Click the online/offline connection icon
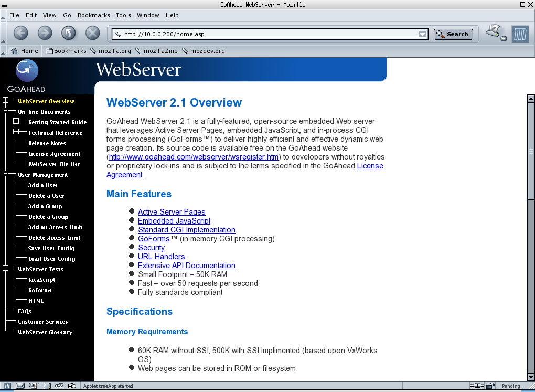This screenshot has height=392, width=535. pyautogui.click(x=477, y=386)
